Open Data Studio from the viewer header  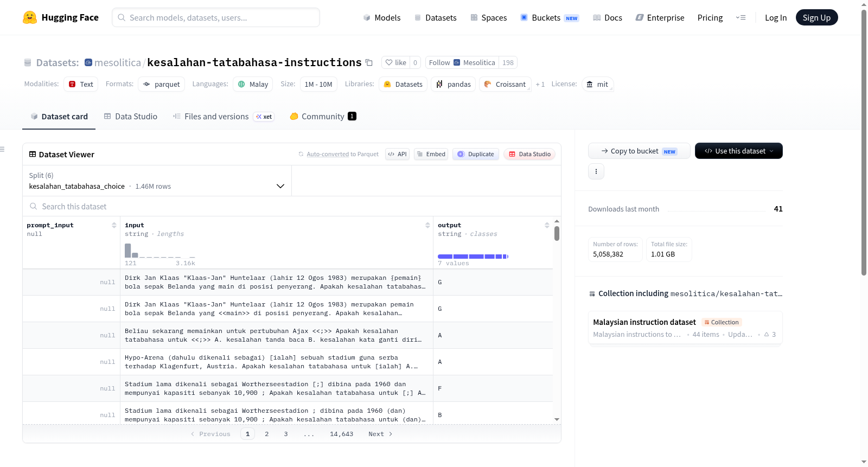point(529,154)
